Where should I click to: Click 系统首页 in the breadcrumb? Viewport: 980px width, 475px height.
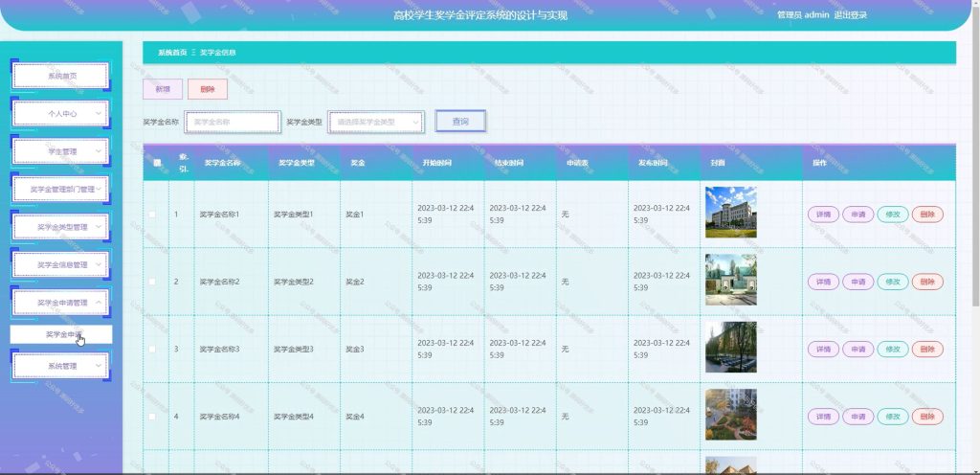(172, 53)
